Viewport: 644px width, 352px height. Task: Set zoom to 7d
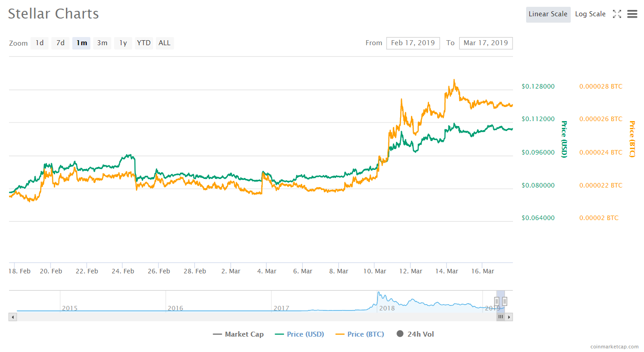click(x=61, y=43)
